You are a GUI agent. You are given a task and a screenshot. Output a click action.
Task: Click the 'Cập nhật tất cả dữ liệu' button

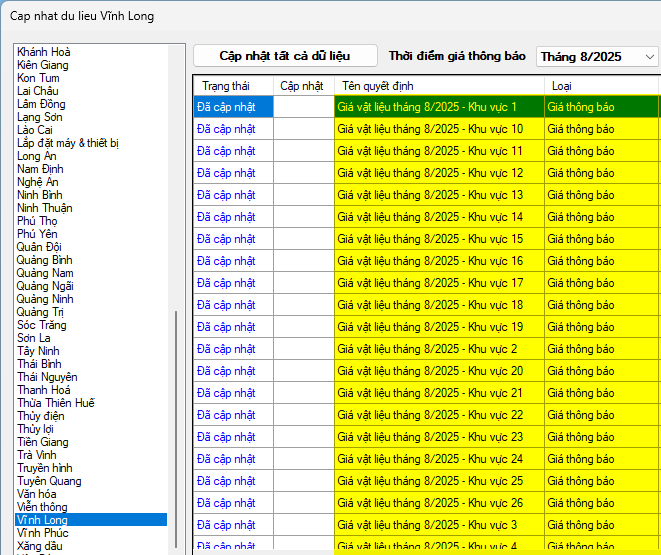point(285,56)
